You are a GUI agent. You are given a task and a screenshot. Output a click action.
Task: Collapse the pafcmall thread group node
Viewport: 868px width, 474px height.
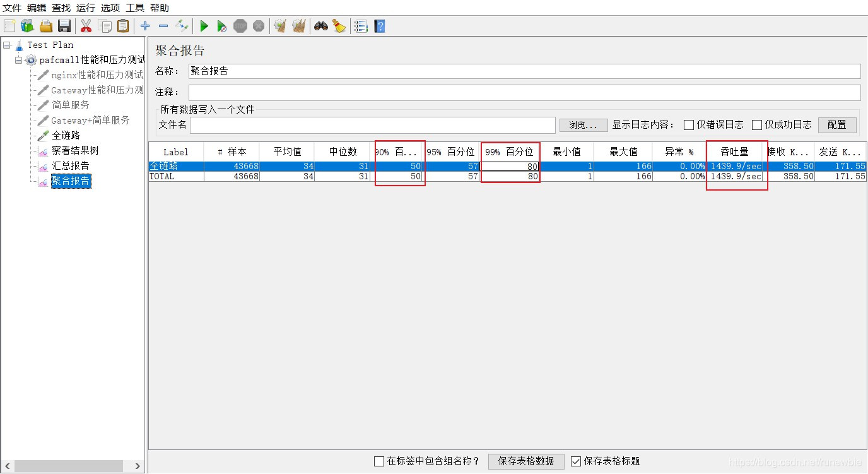[x=18, y=60]
